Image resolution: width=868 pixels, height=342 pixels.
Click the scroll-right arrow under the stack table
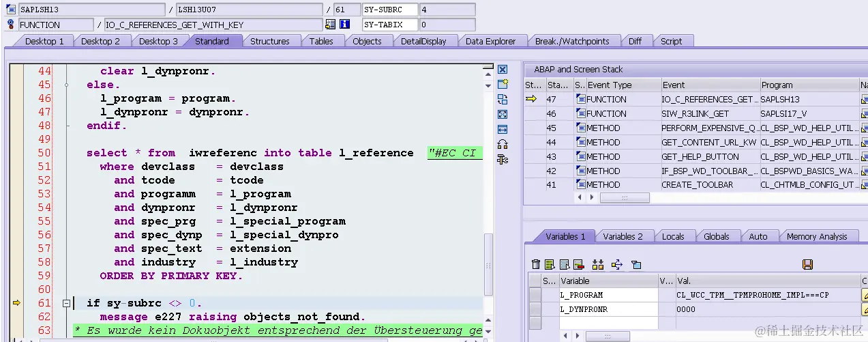(x=590, y=197)
